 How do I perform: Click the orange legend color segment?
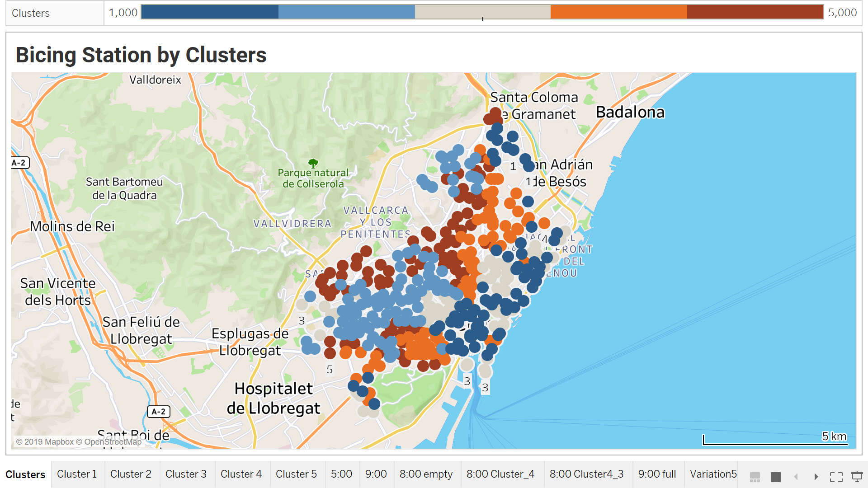click(618, 12)
